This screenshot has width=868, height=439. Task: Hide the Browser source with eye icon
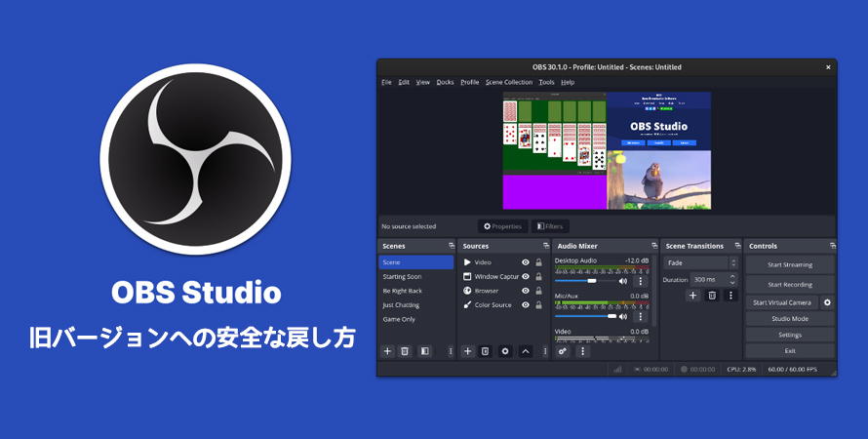point(526,291)
